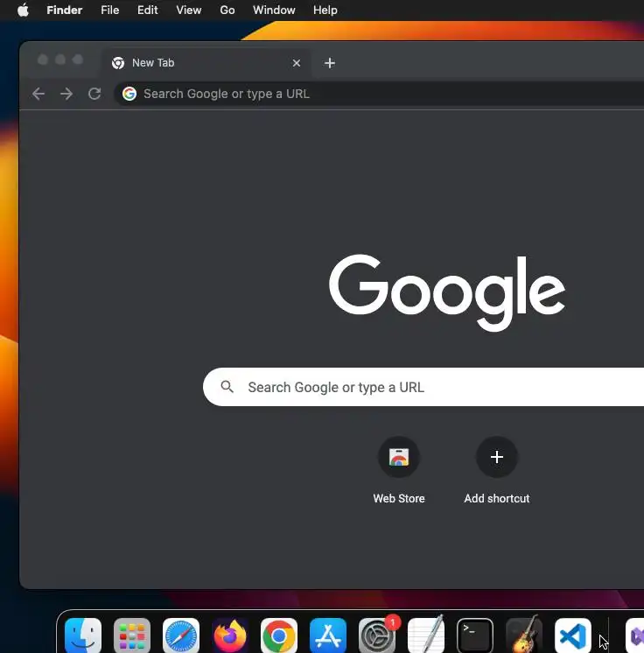Open the Apple menu
644x653 pixels.
(24, 10)
